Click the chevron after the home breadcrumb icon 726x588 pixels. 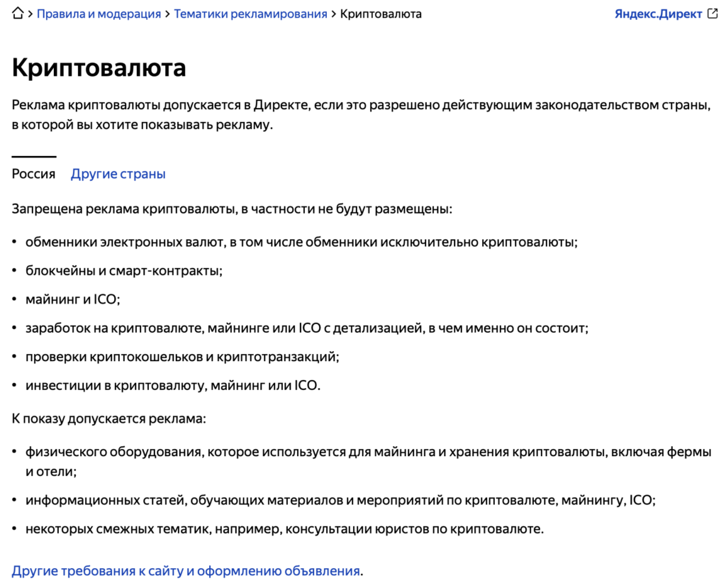point(30,13)
